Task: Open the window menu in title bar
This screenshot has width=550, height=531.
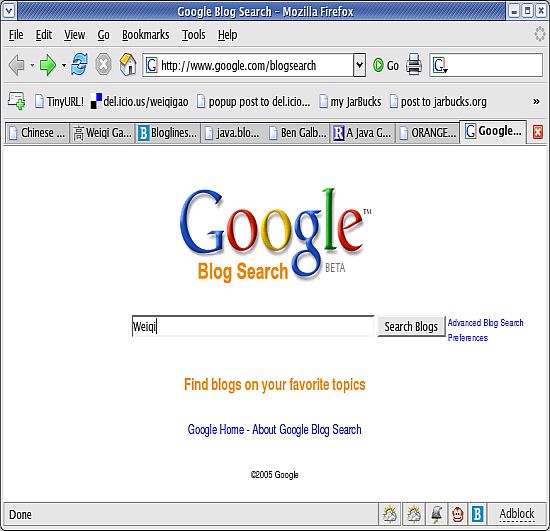Action: 8,11
